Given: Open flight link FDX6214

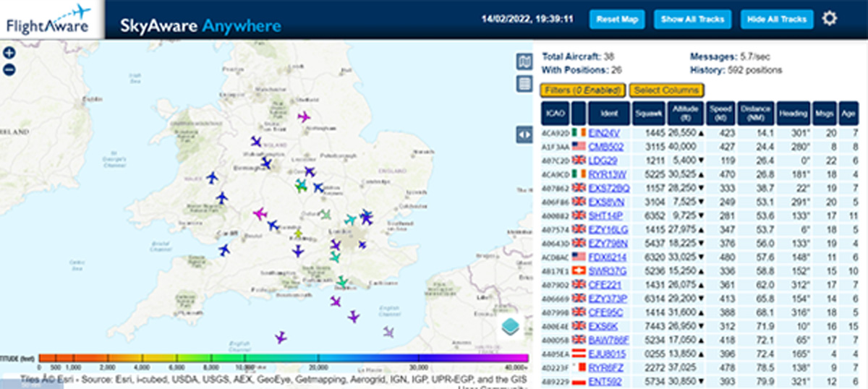Looking at the screenshot, I should [x=608, y=257].
